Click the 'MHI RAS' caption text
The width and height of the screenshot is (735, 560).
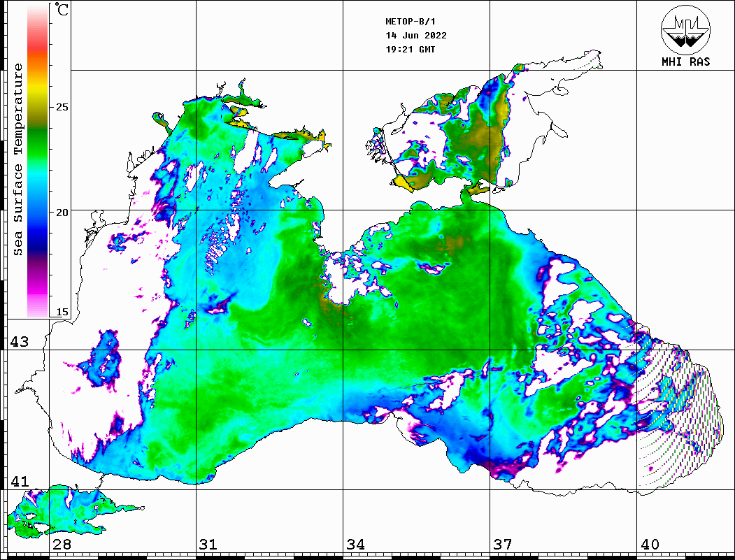coord(685,62)
